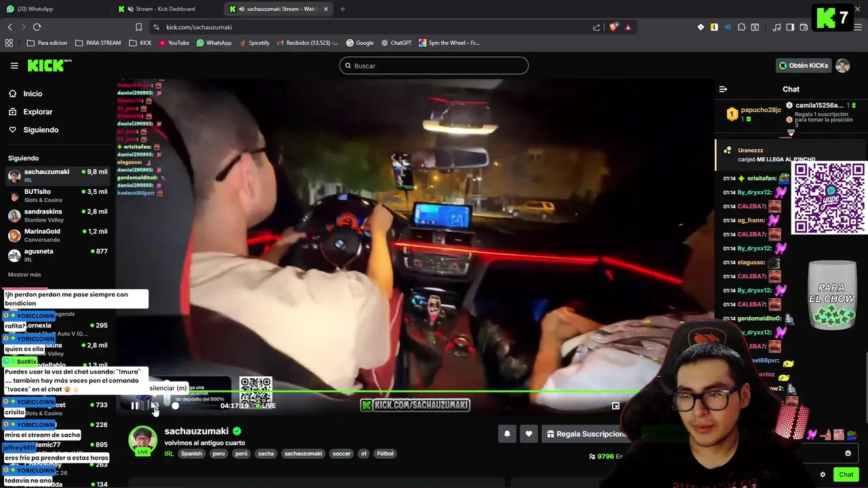Screen dimensions: 868x488
Task: Focus the Buscar search field
Action: tap(434, 66)
